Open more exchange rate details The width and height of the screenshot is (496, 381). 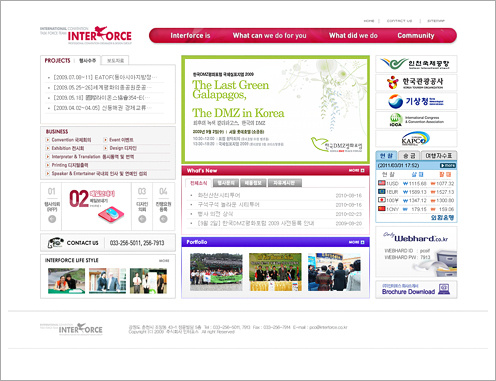point(448,165)
